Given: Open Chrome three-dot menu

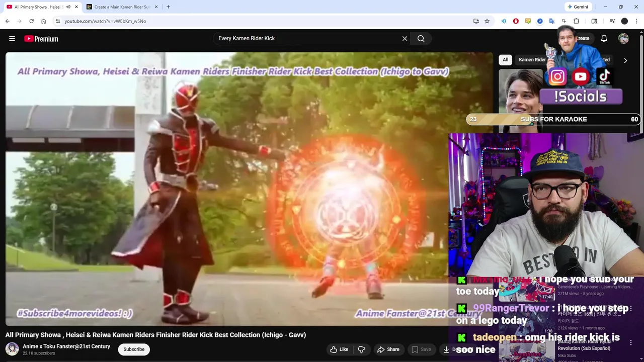Looking at the screenshot, I should (x=636, y=21).
